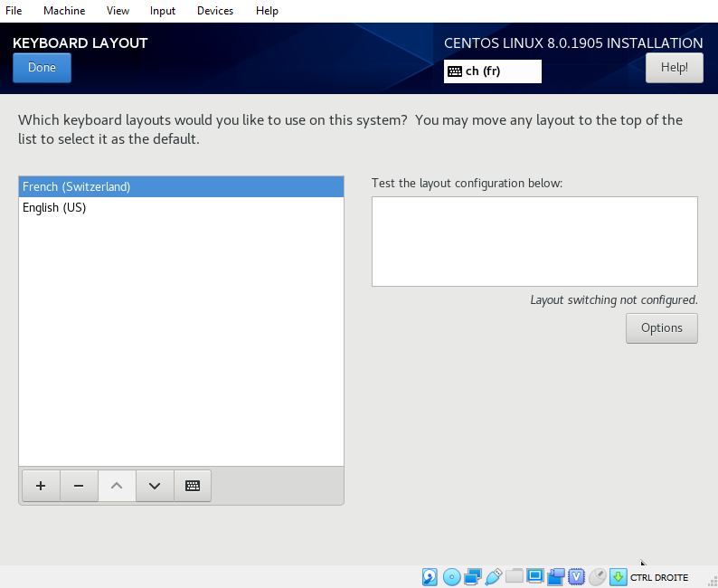Open the Machine menu

tap(64, 11)
